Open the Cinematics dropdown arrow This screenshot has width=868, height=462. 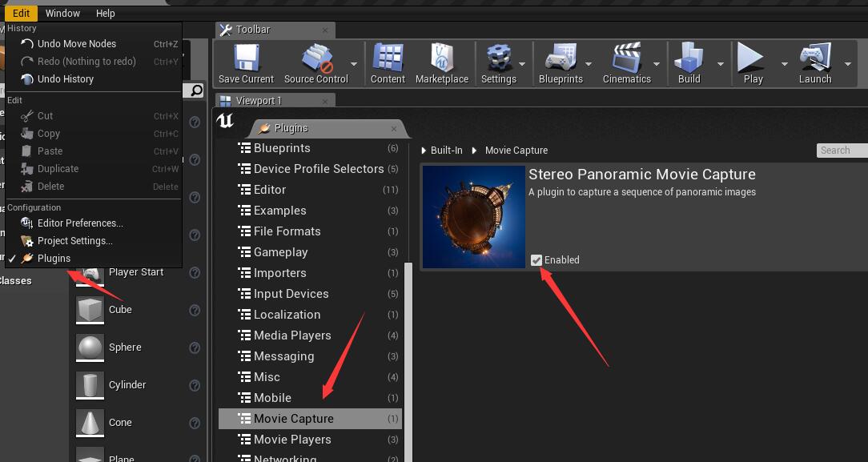[x=657, y=64]
